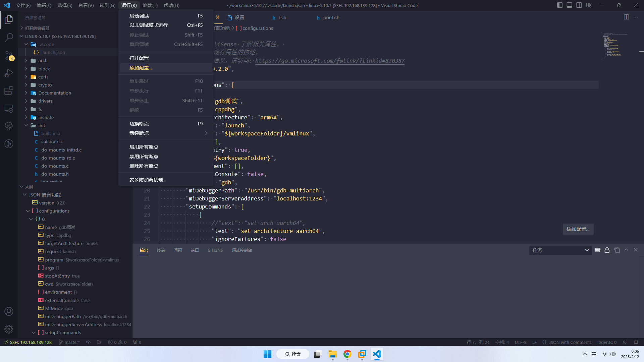
Task: Open do_mounts.c file in explorer
Action: tap(55, 166)
